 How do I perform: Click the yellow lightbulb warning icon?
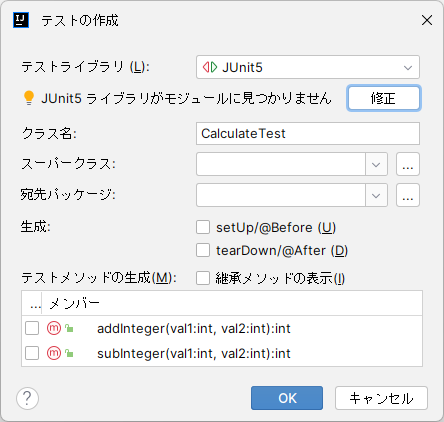[x=29, y=98]
